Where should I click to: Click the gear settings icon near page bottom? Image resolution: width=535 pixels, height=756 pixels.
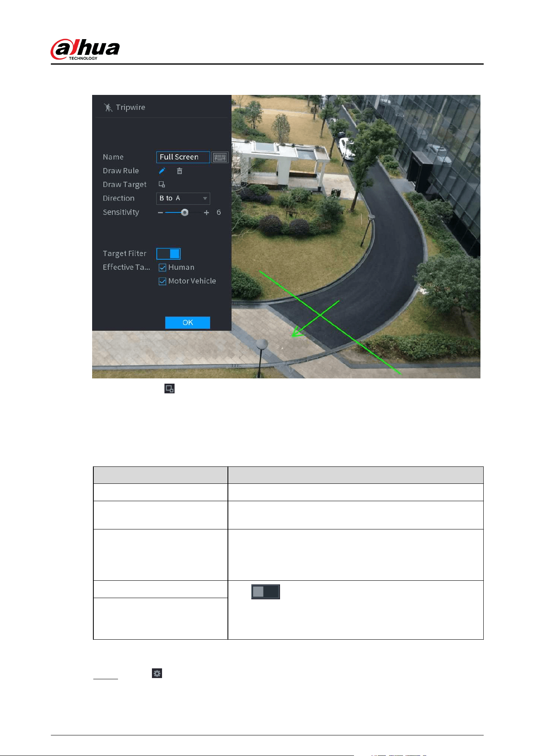pos(157,673)
